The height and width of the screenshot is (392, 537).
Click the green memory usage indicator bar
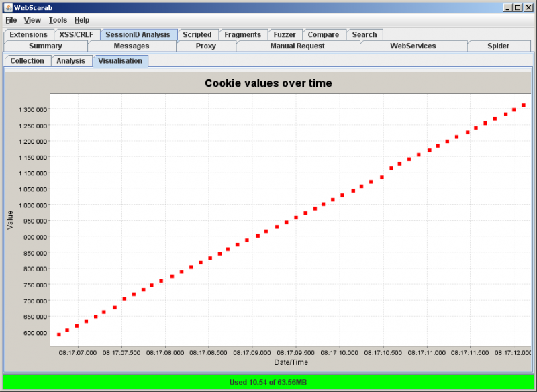268,381
